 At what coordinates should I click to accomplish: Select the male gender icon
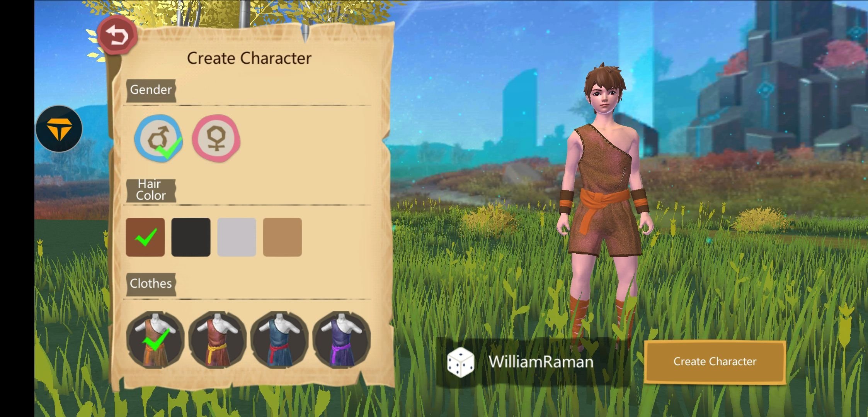point(158,138)
